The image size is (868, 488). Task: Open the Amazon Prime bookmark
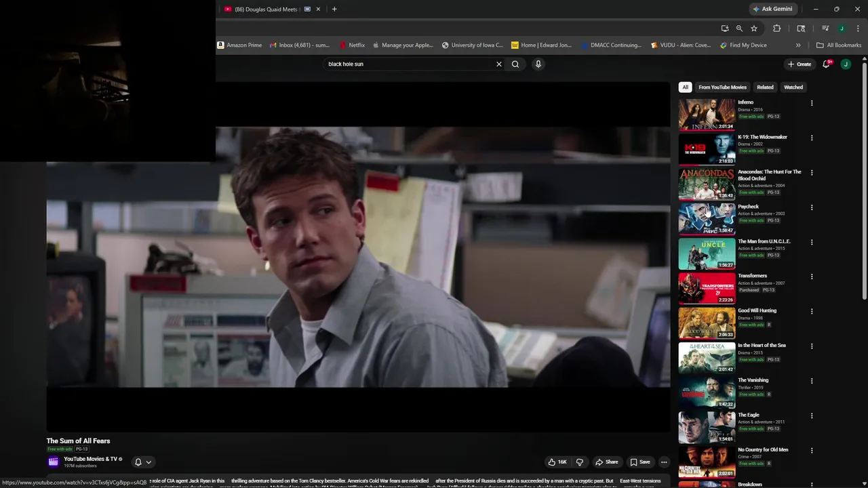[239, 45]
